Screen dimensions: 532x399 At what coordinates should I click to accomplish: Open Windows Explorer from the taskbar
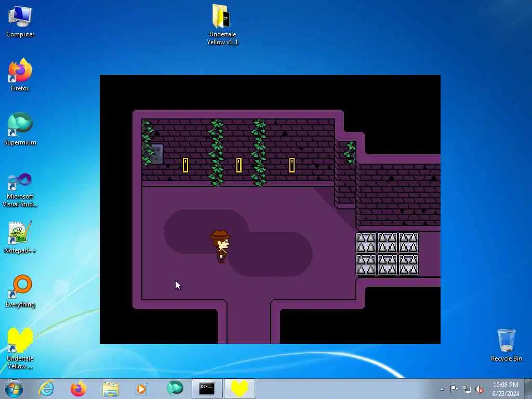pyautogui.click(x=111, y=389)
